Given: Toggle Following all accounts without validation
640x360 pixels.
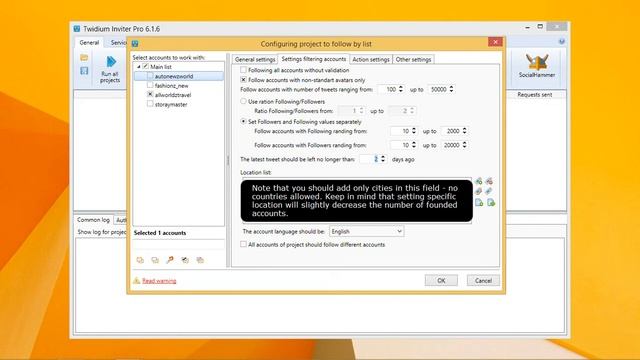Looking at the screenshot, I should pos(243,70).
